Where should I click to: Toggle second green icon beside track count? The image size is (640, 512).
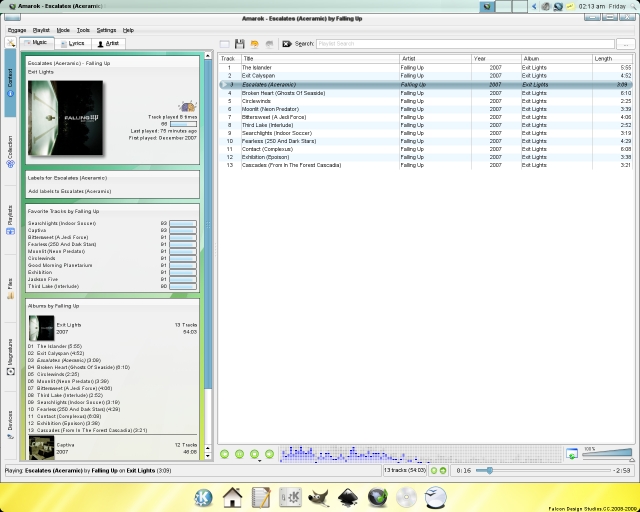pos(442,471)
